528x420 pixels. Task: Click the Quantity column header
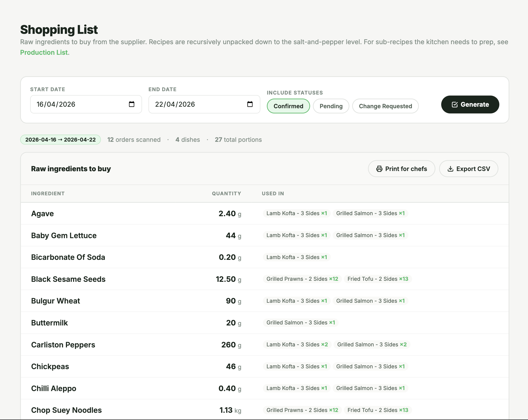[x=226, y=193]
